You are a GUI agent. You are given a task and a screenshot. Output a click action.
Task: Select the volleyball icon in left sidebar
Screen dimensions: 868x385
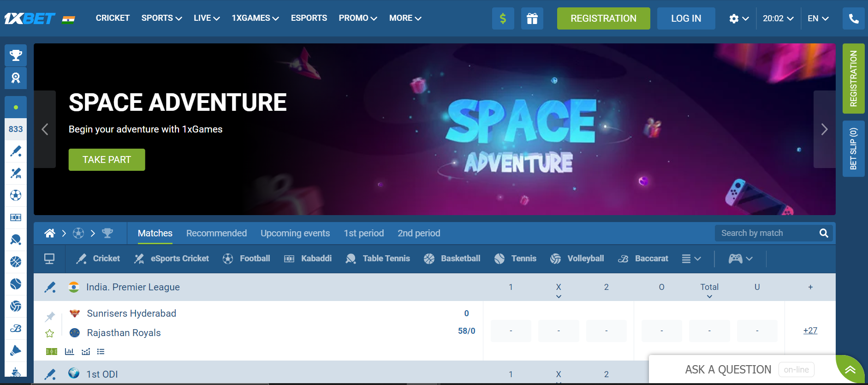pos(16,306)
